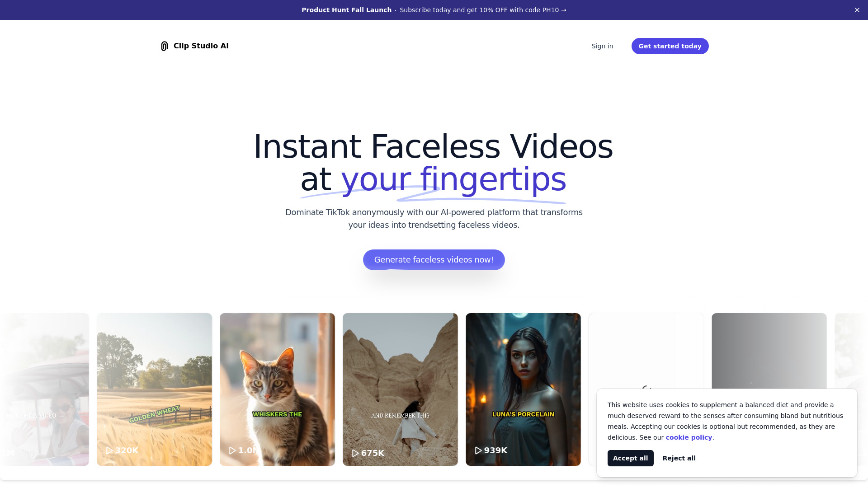The height and width of the screenshot is (488, 868).
Task: Click Generate faceless videos now button
Action: [x=434, y=260]
